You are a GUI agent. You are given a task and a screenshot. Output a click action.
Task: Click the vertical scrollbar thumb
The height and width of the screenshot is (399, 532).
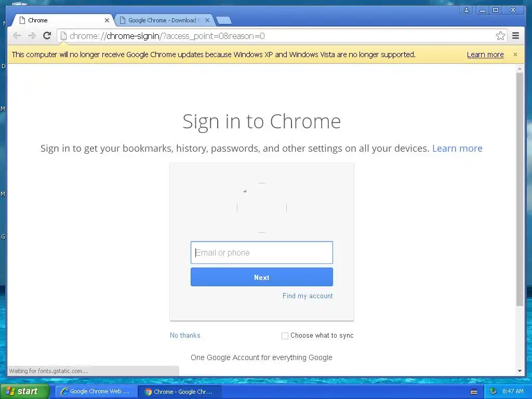[x=520, y=189]
